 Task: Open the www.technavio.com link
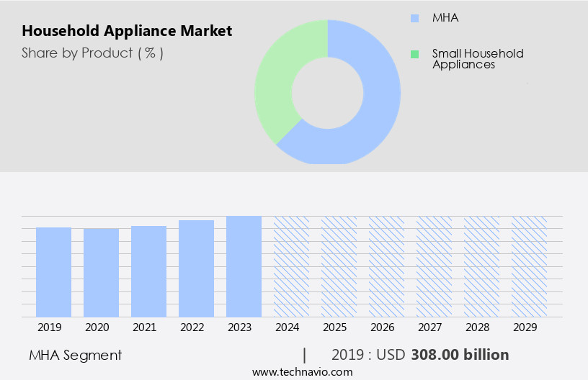click(x=302, y=372)
